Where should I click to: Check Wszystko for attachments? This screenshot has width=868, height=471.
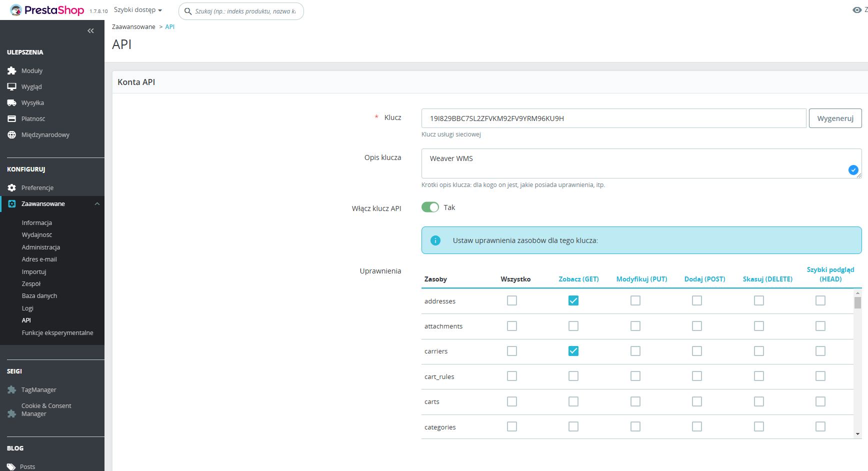click(x=512, y=326)
